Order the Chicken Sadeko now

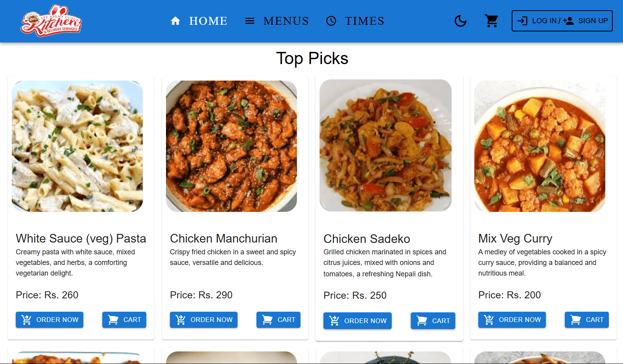[x=357, y=320]
